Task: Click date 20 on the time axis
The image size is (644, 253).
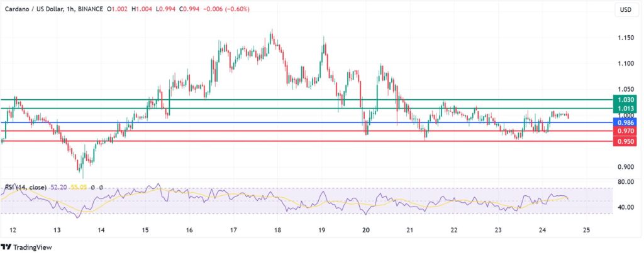Action: coord(365,230)
